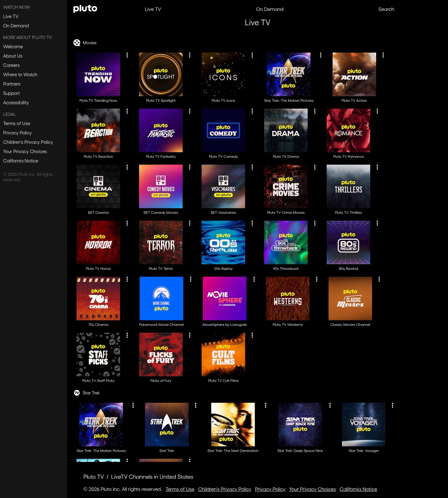This screenshot has height=498, width=448.
Task: Go to On Demand in sidebar
Action: [x=16, y=26]
